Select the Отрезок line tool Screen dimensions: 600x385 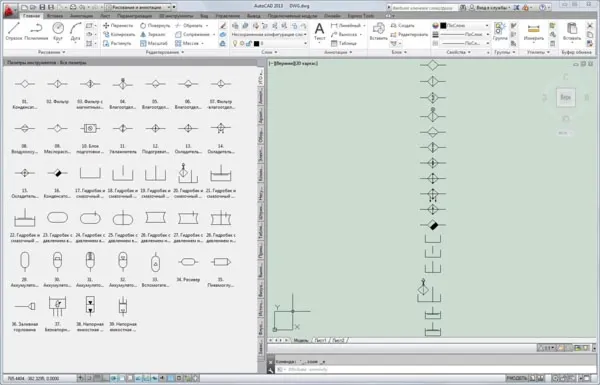coord(14,31)
